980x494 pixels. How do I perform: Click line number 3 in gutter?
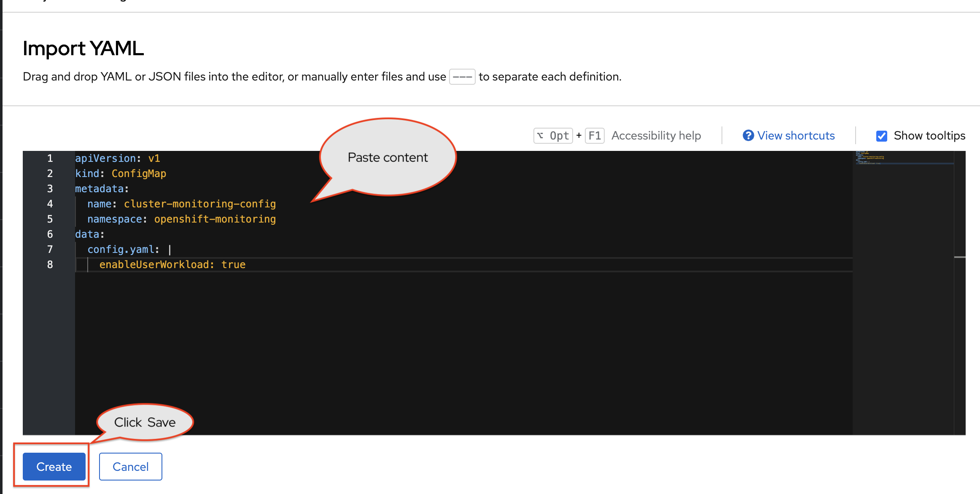click(x=50, y=188)
